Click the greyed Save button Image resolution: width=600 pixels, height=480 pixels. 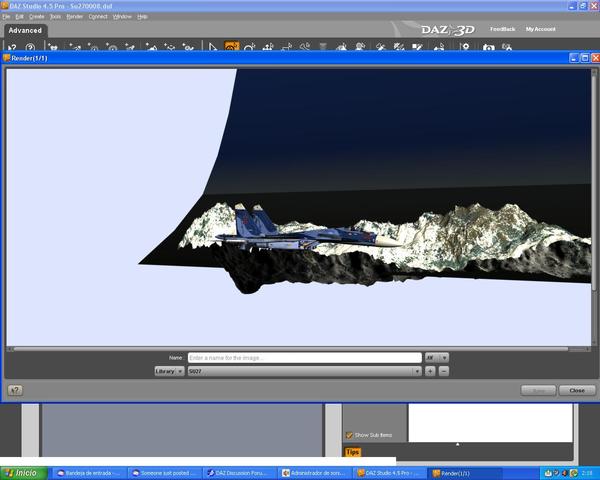[538, 390]
